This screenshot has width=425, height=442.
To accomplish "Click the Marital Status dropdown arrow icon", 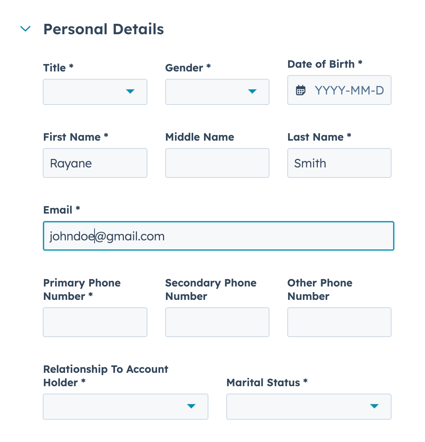I will point(374,406).
